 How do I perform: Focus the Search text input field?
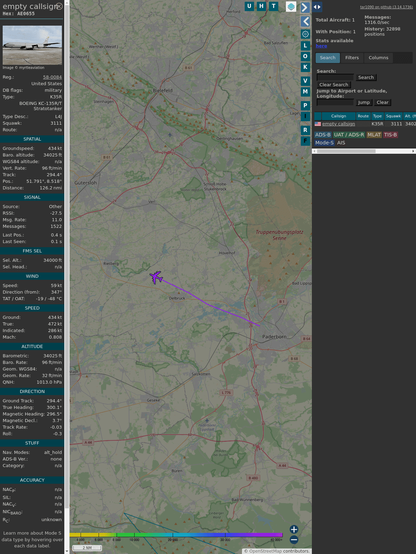(335, 77)
